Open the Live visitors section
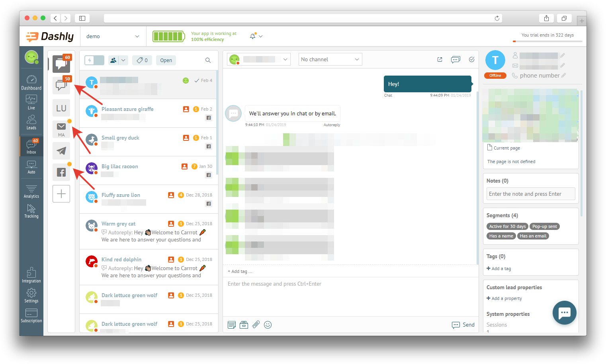The width and height of the screenshot is (606, 364). tap(31, 102)
